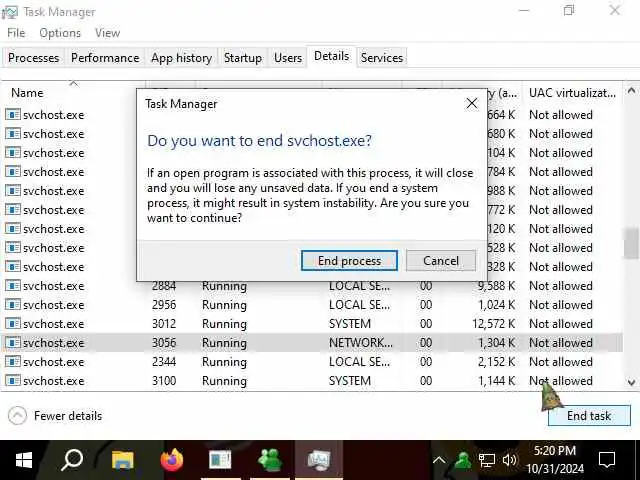Open the Windows Start menu

tap(24, 460)
